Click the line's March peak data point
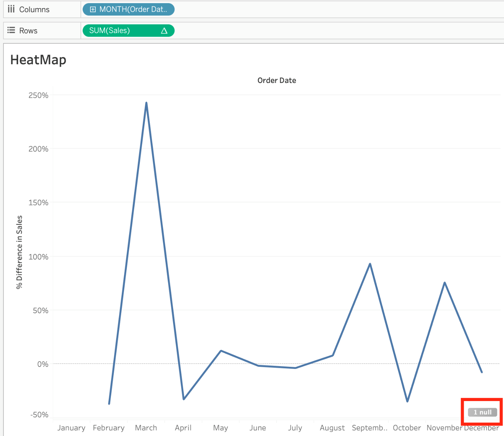 point(146,103)
